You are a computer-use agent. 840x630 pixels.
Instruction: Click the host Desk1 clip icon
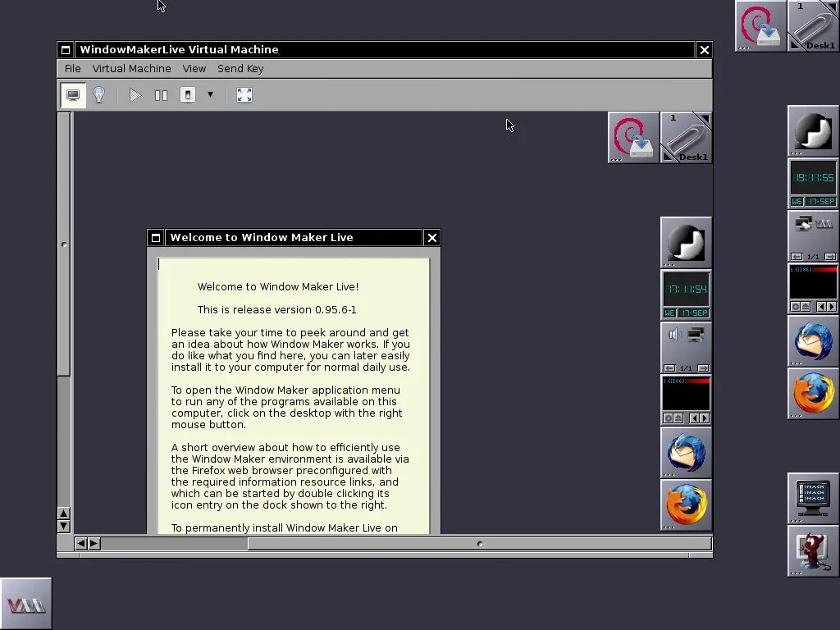(814, 25)
